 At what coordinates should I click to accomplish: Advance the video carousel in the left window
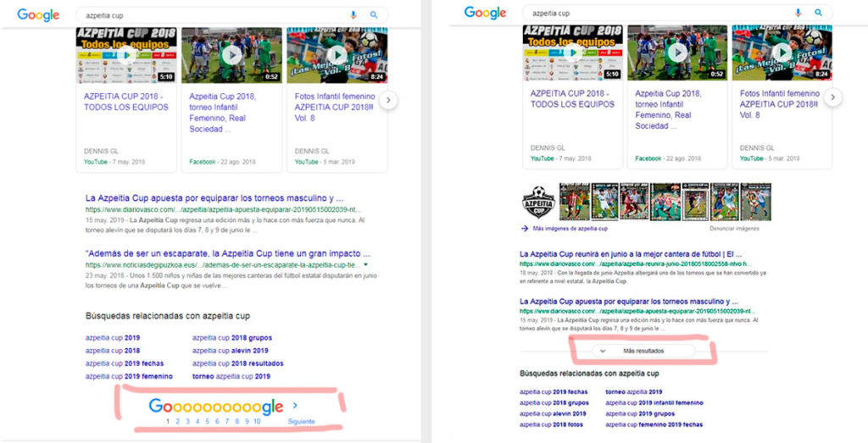point(388,100)
